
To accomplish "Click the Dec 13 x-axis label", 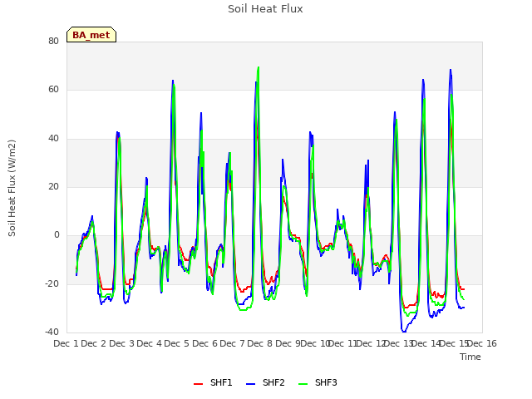I will click(398, 343).
